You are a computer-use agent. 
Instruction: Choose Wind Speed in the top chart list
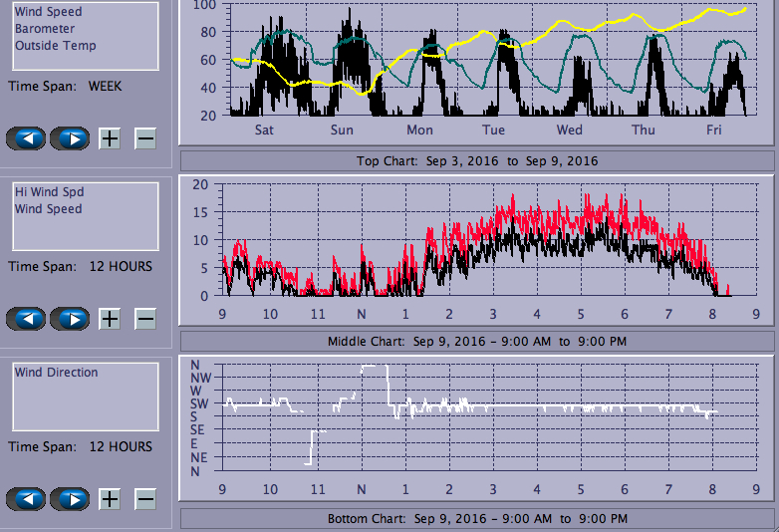(x=48, y=12)
